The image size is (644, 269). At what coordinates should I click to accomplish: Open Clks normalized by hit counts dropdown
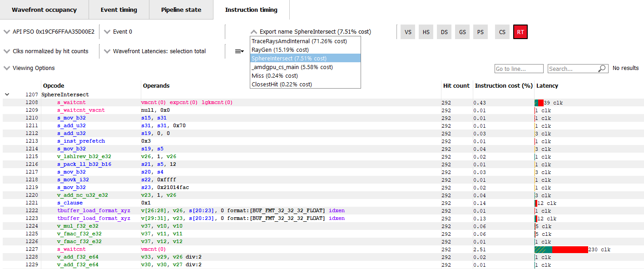[x=46, y=51]
